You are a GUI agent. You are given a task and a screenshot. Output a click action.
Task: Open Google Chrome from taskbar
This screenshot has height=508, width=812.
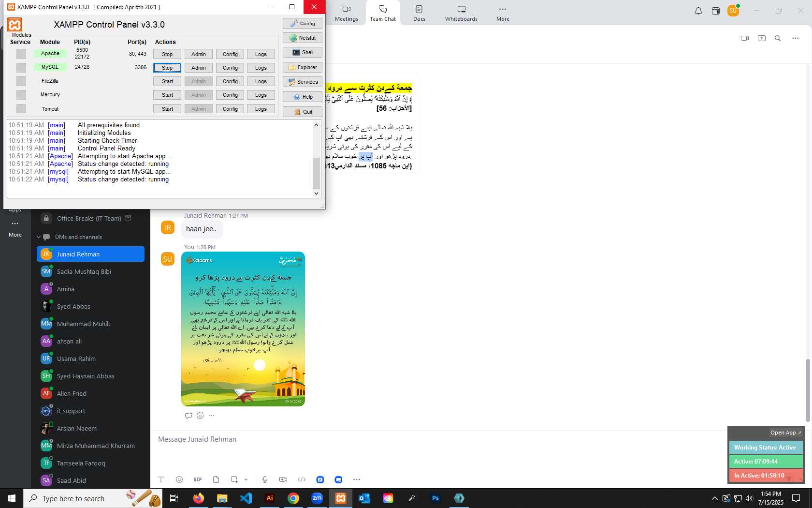pos(293,498)
